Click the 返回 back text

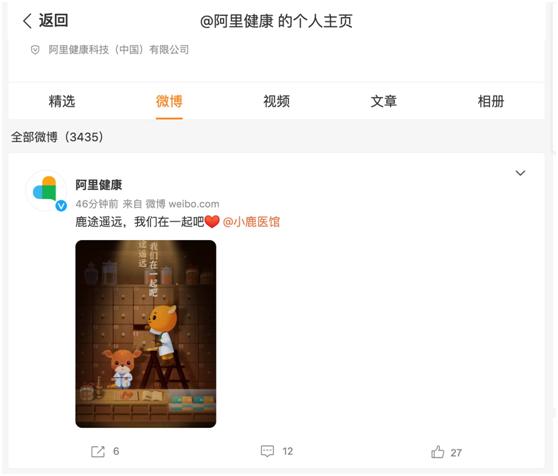pos(53,20)
